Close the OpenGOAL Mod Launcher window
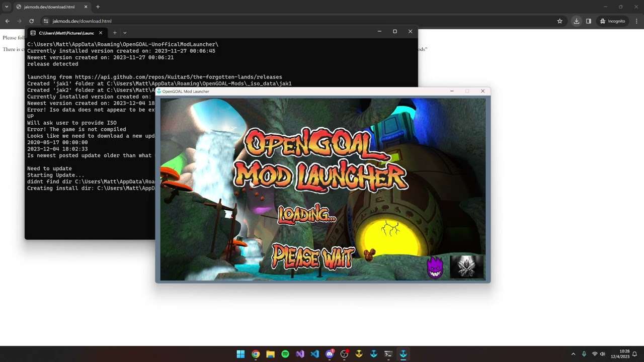 pyautogui.click(x=482, y=91)
